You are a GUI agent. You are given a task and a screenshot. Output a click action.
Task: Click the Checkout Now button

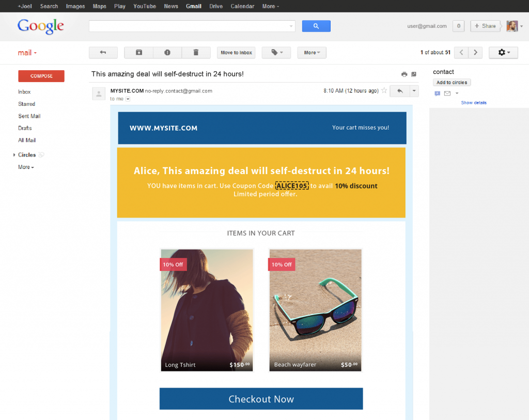(x=261, y=398)
